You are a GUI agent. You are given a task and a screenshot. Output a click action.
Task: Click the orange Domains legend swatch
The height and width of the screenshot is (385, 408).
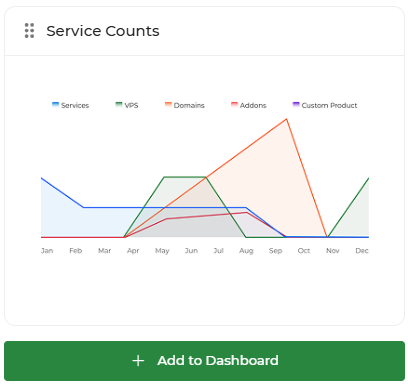pyautogui.click(x=168, y=105)
